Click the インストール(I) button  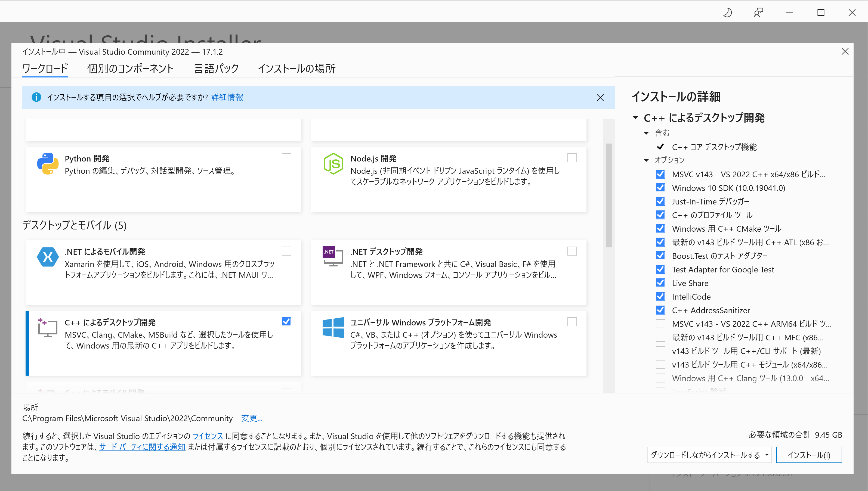[809, 455]
